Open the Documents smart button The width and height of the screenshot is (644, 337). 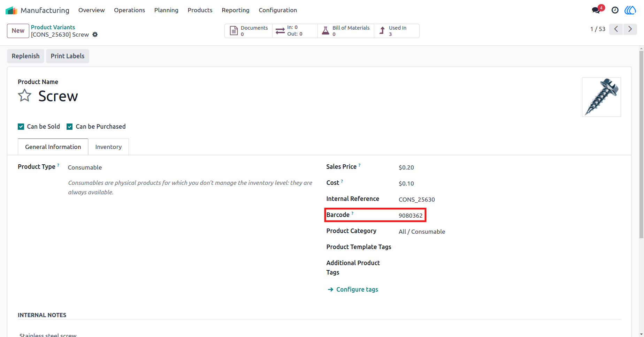pos(248,31)
